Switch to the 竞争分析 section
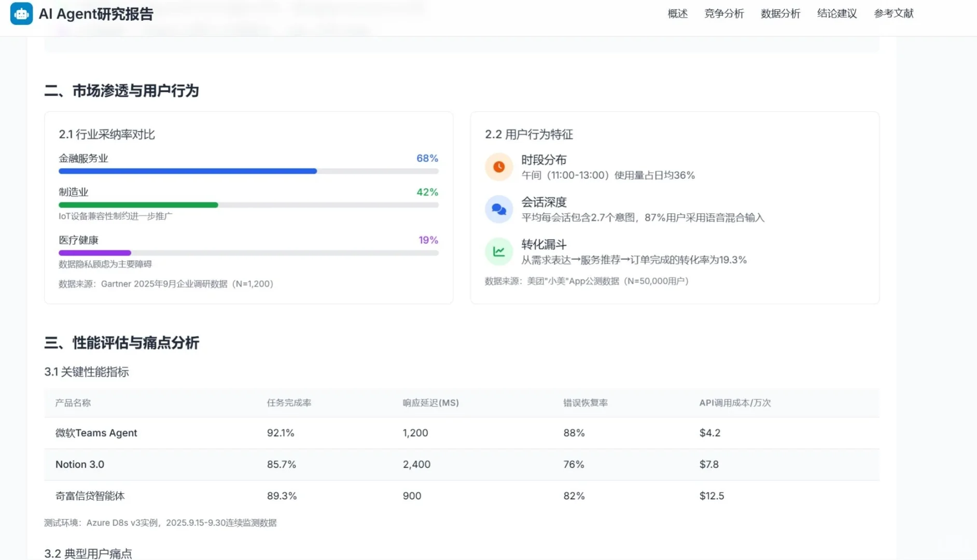 pos(724,13)
